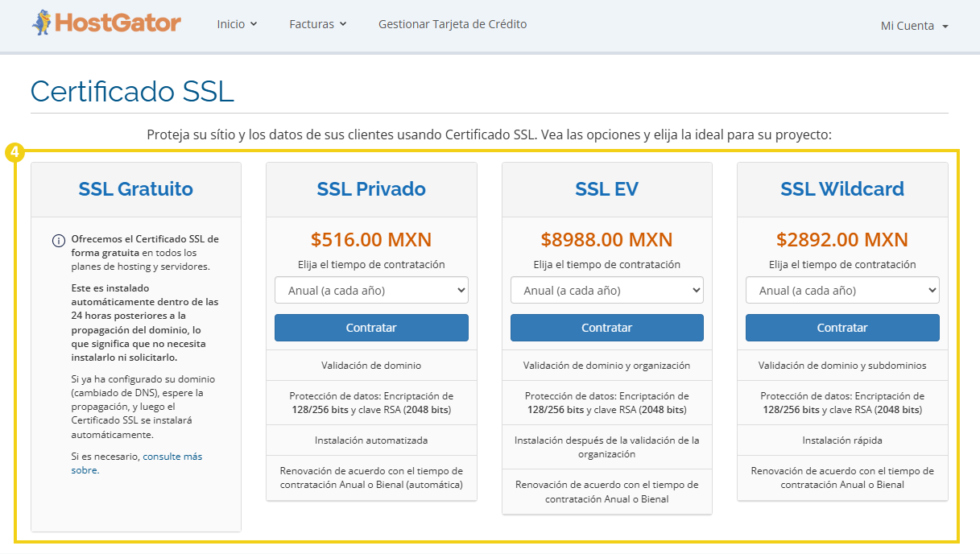This screenshot has width=980, height=554.
Task: Click 'Instalación rápida' text
Action: coord(842,440)
